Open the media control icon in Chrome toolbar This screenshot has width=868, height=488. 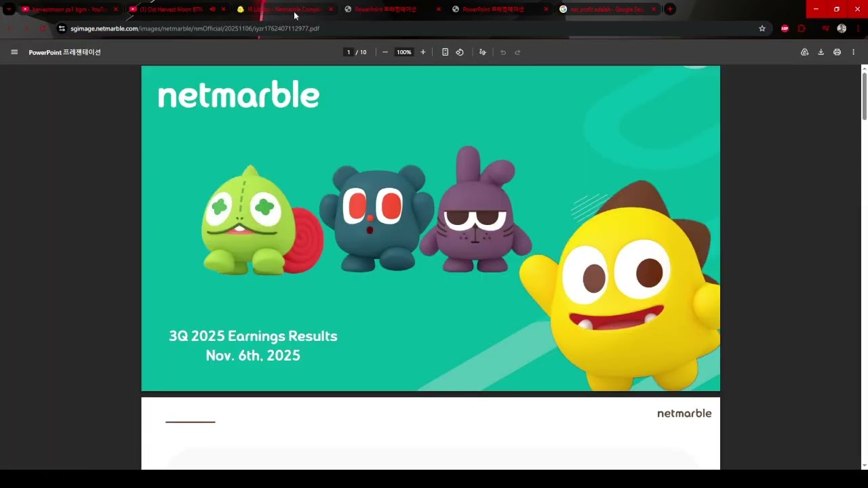pyautogui.click(x=825, y=28)
